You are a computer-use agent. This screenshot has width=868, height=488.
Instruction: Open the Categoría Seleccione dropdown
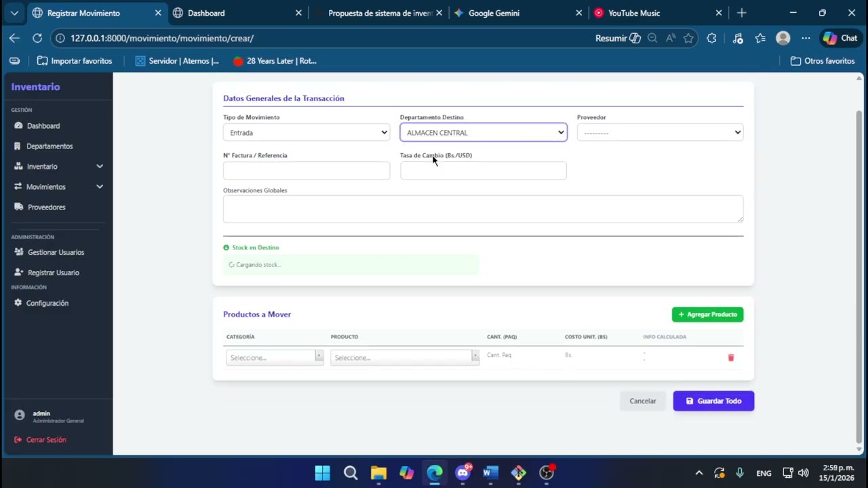click(x=275, y=357)
